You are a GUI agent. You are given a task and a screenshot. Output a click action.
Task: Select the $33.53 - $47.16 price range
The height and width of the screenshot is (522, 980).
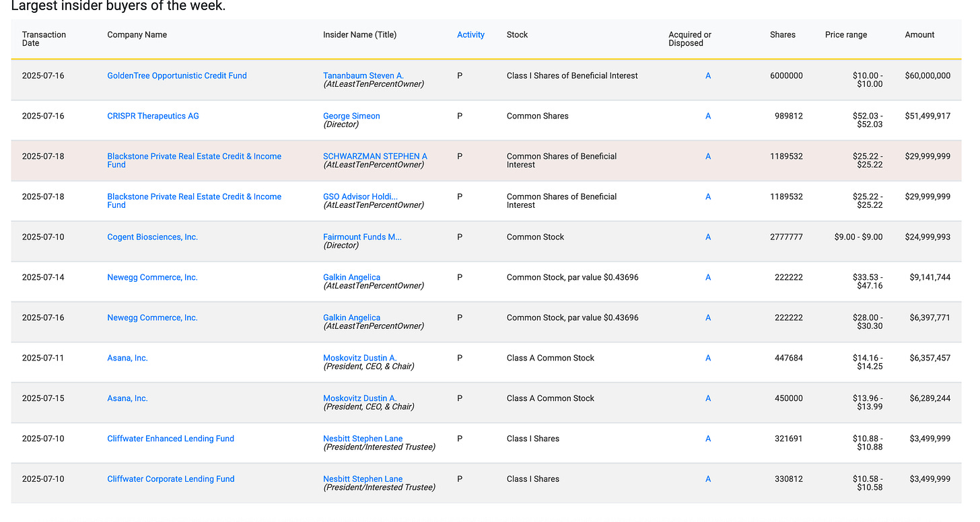tap(868, 282)
